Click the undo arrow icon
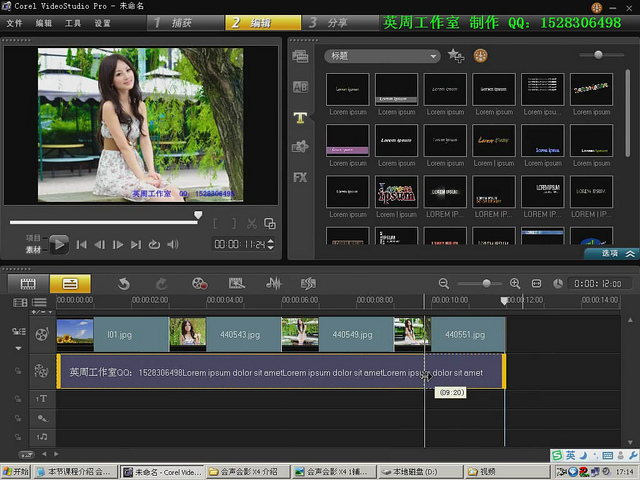The width and height of the screenshot is (640, 480). pyautogui.click(x=124, y=284)
